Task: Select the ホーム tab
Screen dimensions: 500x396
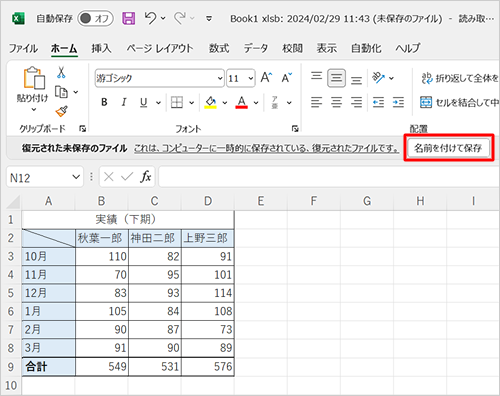Action: coord(64,48)
